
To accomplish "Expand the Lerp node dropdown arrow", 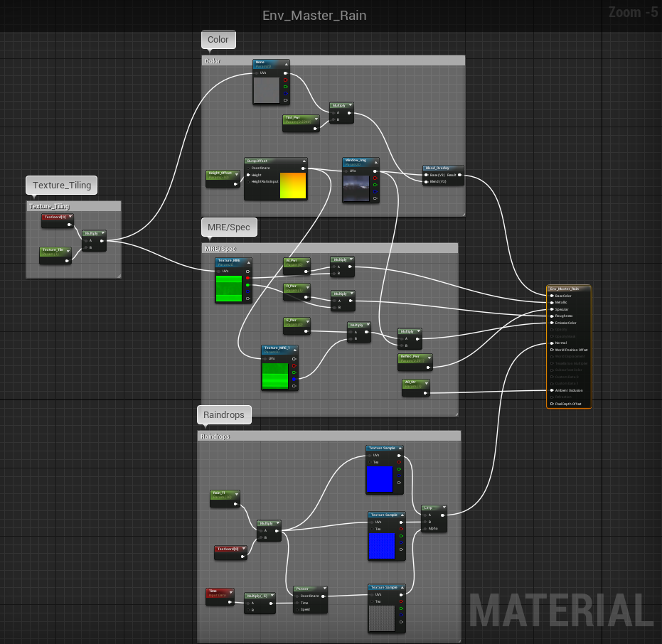I will tap(444, 508).
